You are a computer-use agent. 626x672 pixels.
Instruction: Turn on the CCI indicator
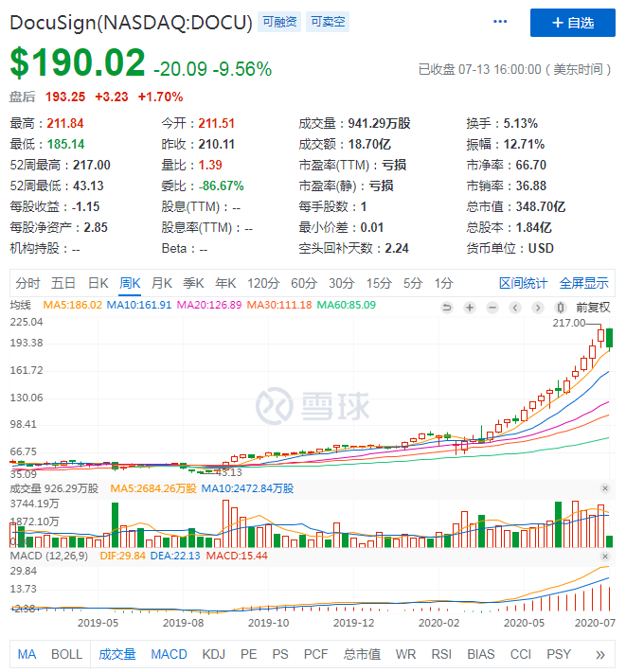coord(521,654)
